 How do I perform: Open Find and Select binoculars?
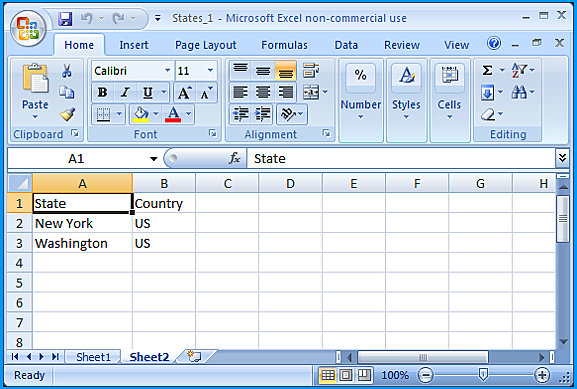pos(519,92)
